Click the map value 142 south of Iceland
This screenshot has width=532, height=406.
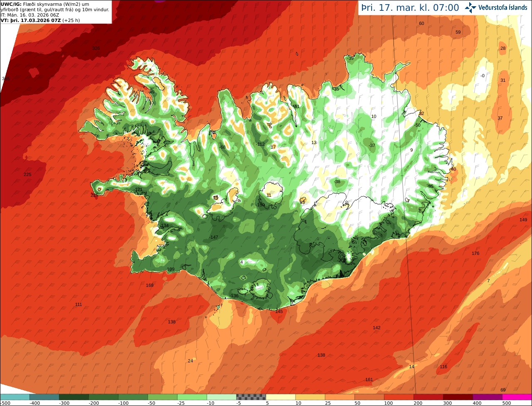pos(377,328)
